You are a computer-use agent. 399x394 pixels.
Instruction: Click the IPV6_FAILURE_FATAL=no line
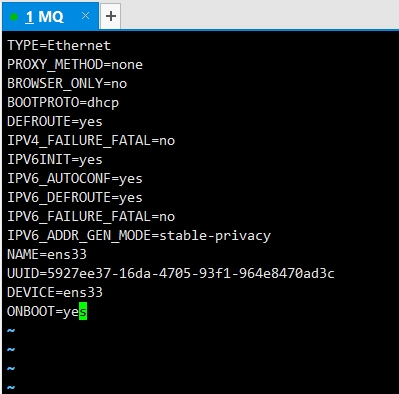pos(91,216)
